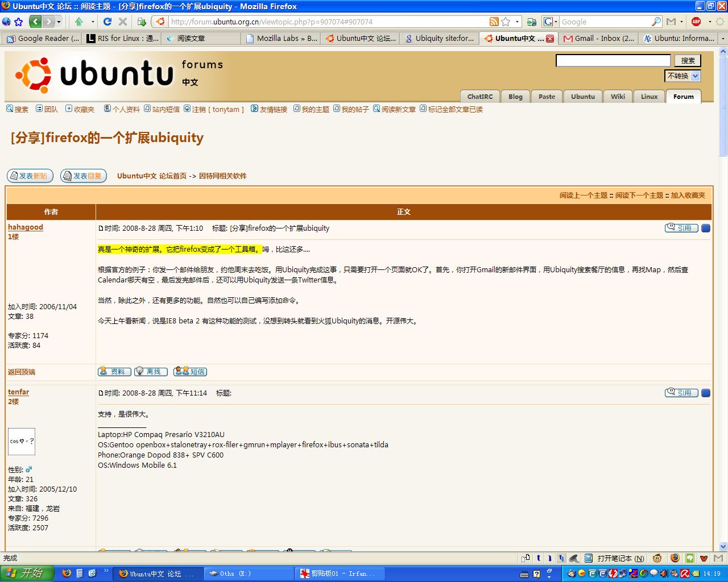Viewport: 728px width, 582px height.
Task: Open the Paste nav tab
Action: click(547, 97)
